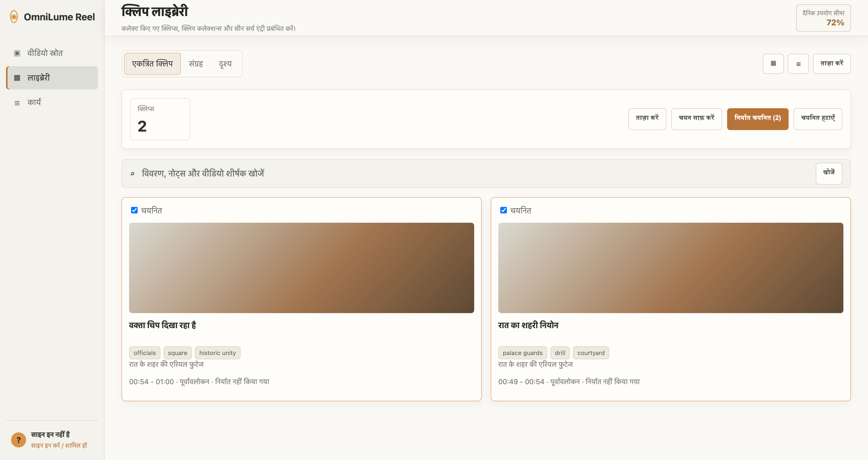Image resolution: width=868 pixels, height=460 pixels.
Task: Uncheck चयनित on वक्ता चिप clip
Action: [134, 210]
